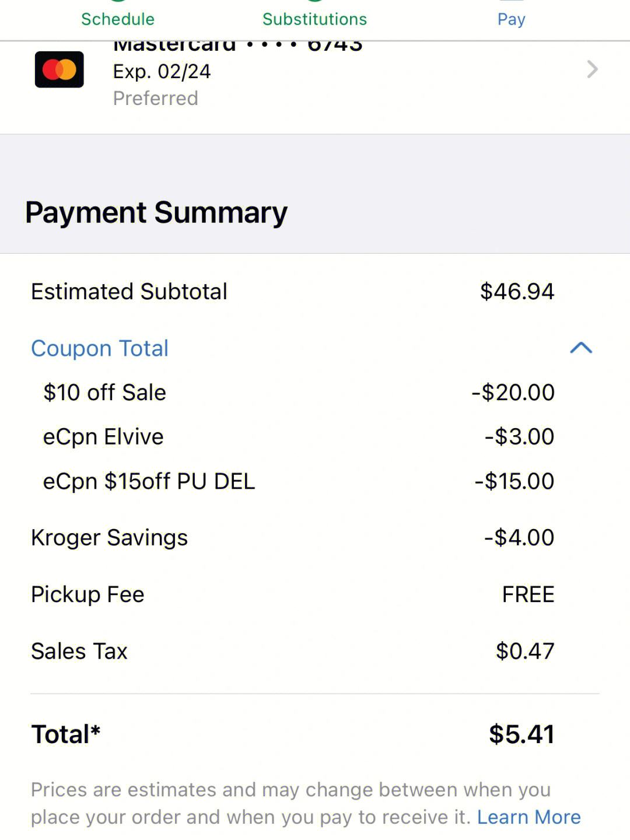Go to the Pay step

tap(512, 19)
